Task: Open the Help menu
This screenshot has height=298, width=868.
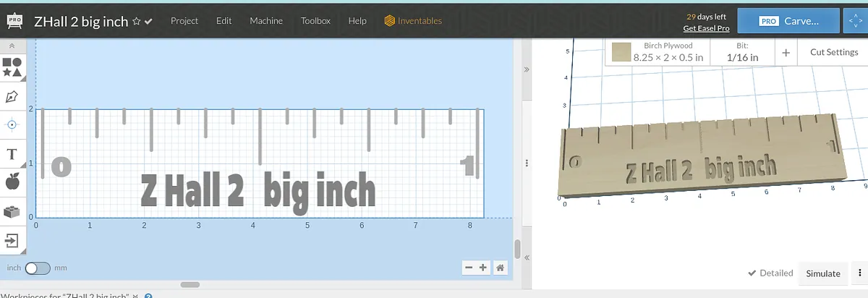Action: 357,21
